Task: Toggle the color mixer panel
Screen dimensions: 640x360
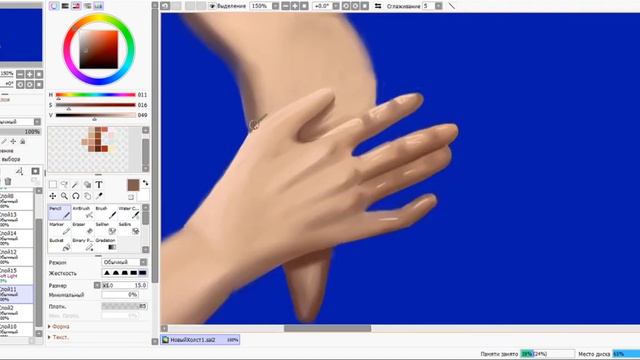Action: [87, 6]
